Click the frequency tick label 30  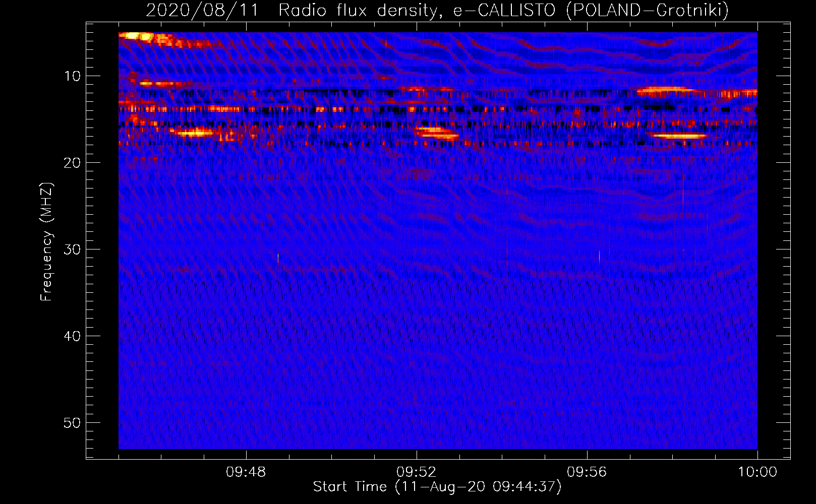point(73,249)
